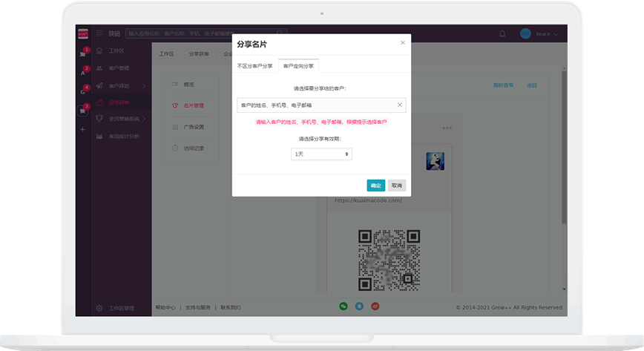Click the Grow++ red logo icon
Screen dimensions: 644x351
coord(82,33)
